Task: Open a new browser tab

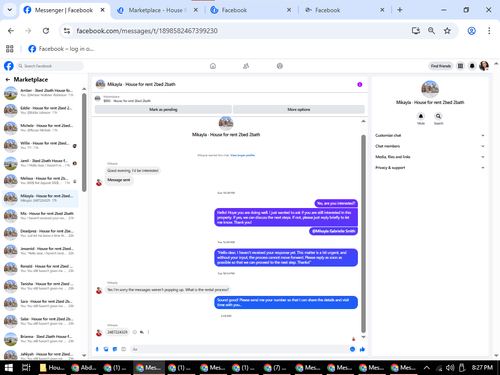Action: tap(400, 10)
